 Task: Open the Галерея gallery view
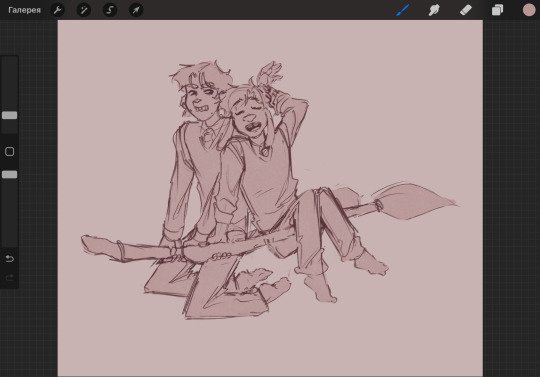point(24,10)
